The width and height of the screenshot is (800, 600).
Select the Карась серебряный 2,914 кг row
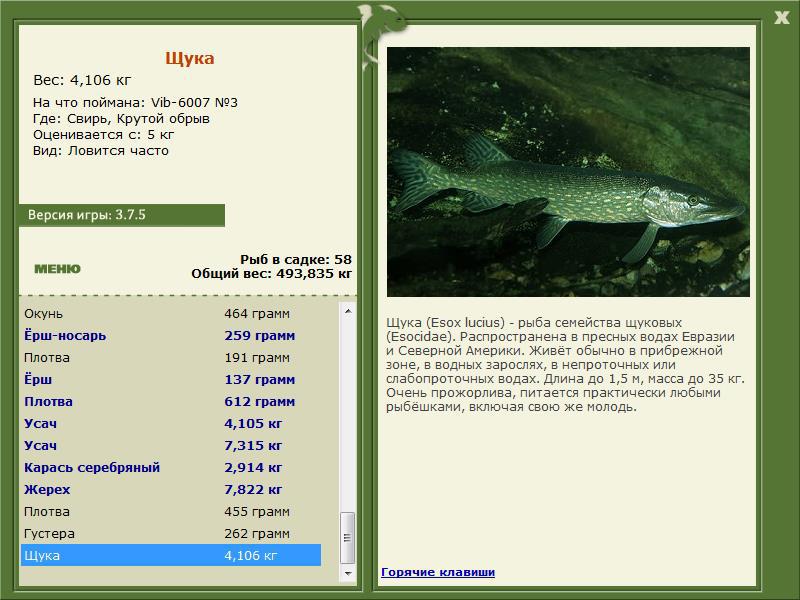[x=171, y=467]
